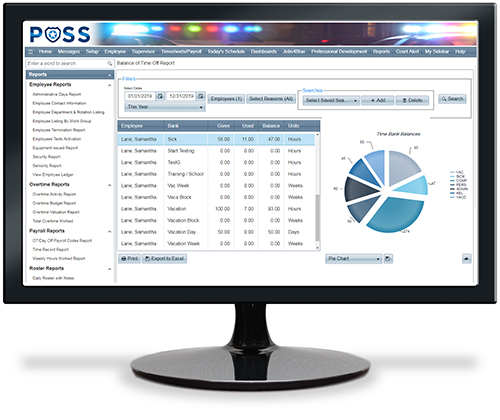The height and width of the screenshot is (420, 500).
Task: Print the report using Print button
Action: (x=129, y=258)
